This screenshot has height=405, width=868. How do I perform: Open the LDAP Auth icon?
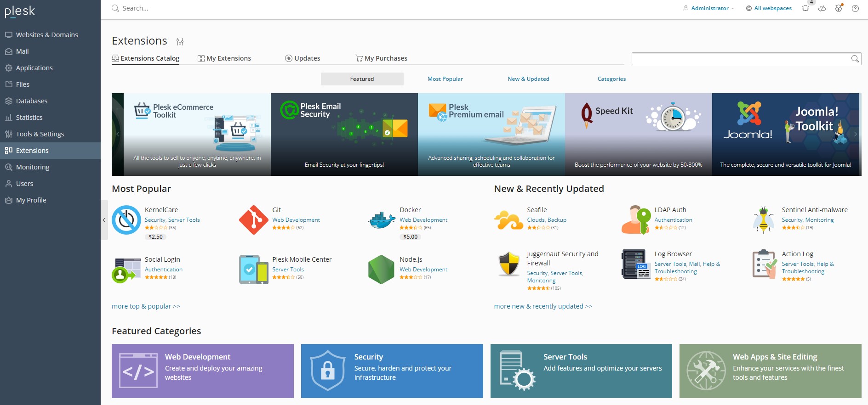click(636, 220)
